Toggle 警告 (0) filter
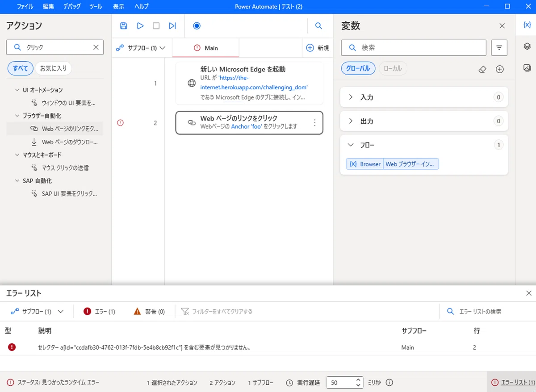The height and width of the screenshot is (392, 536). [149, 312]
